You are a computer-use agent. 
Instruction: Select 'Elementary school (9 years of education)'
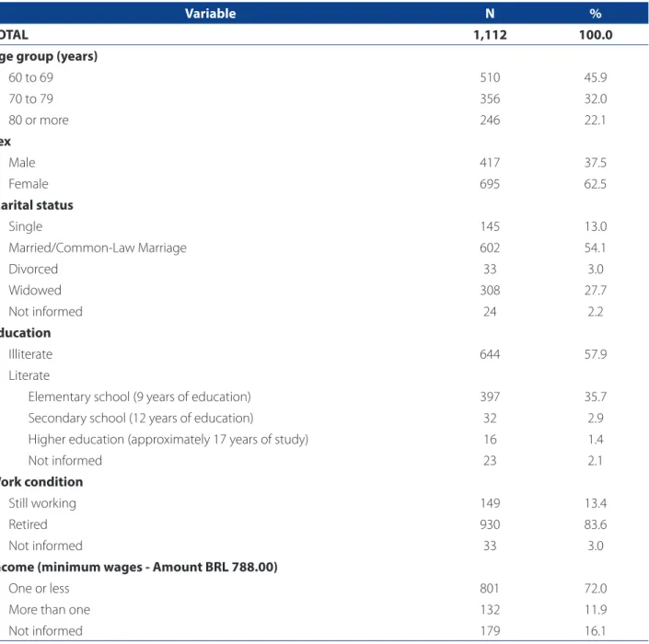(140, 397)
